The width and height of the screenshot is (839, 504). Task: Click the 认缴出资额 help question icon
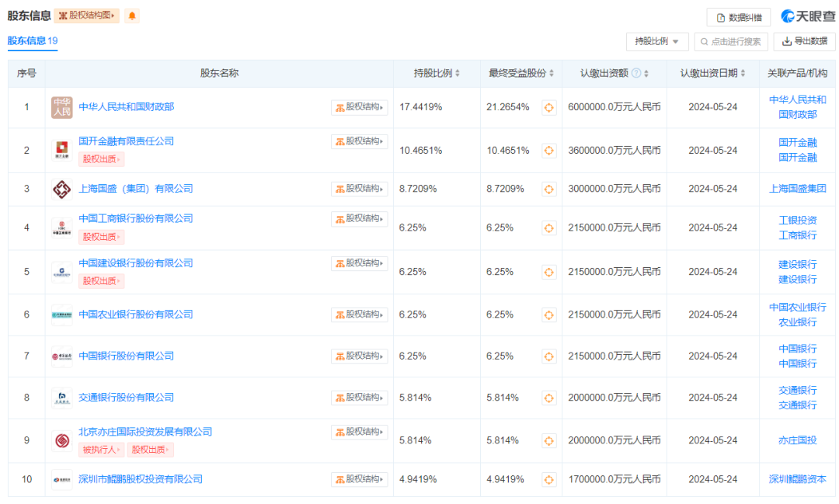point(636,73)
